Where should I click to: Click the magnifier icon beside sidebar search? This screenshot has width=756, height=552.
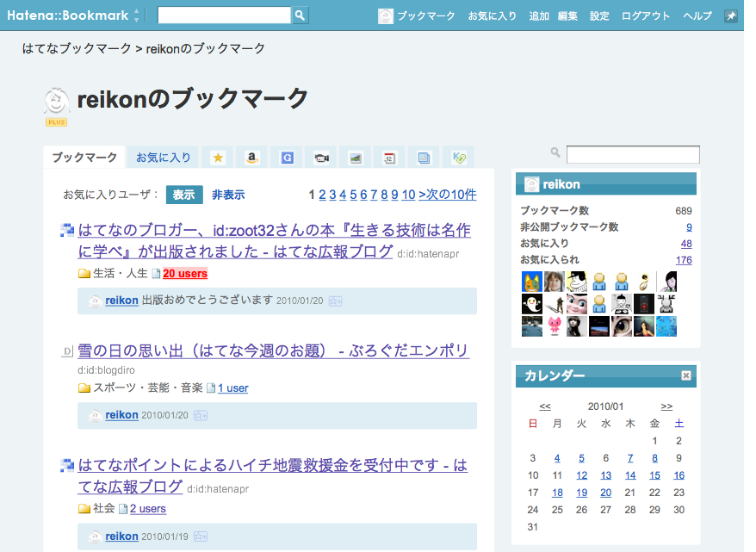point(555,152)
